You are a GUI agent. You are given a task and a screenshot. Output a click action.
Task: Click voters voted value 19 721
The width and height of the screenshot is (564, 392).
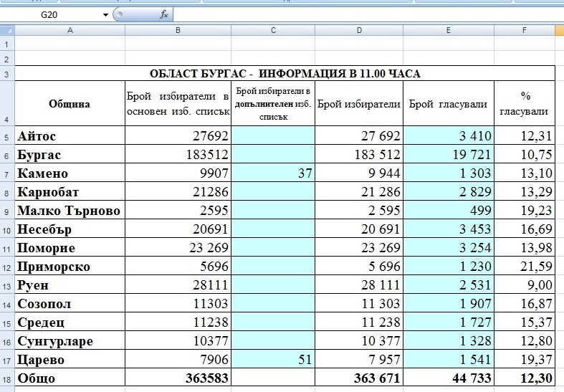(x=449, y=154)
